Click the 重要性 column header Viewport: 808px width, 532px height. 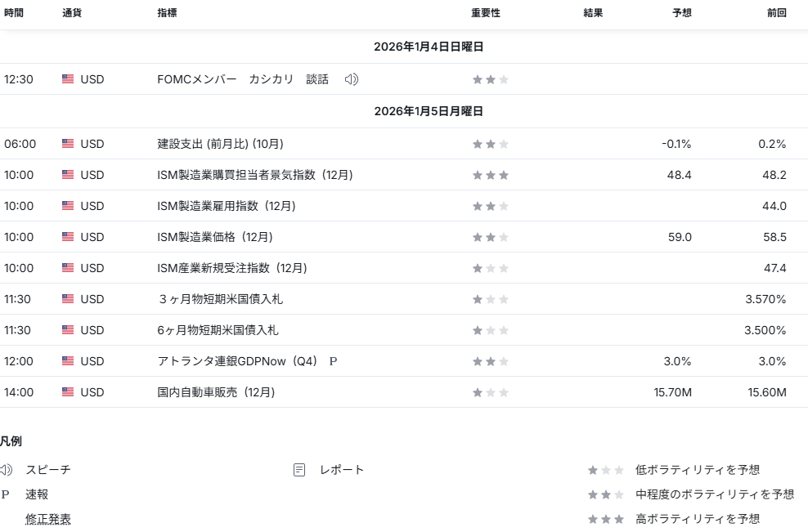click(485, 13)
